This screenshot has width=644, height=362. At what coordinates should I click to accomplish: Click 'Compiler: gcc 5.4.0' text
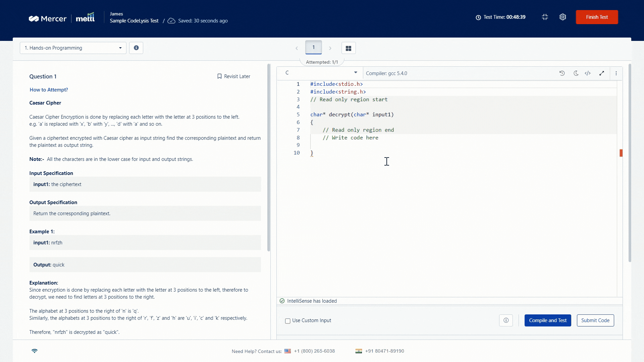click(x=386, y=73)
